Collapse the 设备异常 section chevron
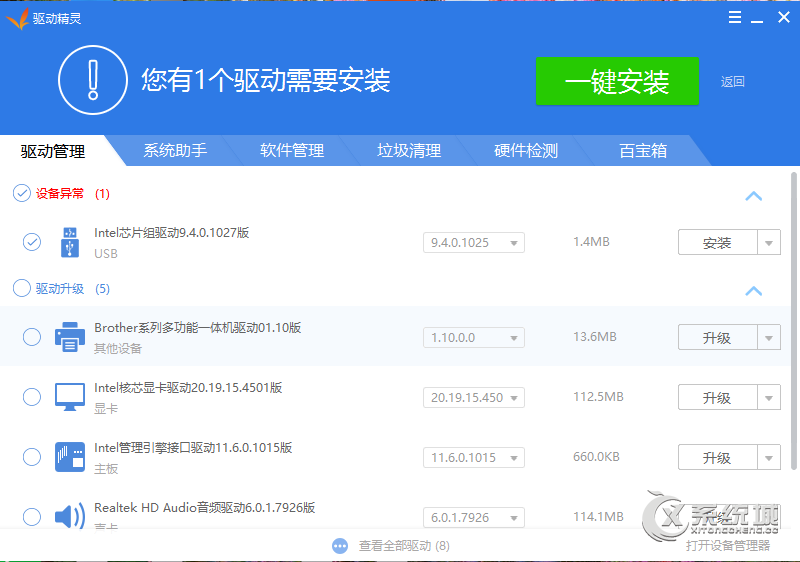Screen dimensions: 800x562 coord(754,196)
